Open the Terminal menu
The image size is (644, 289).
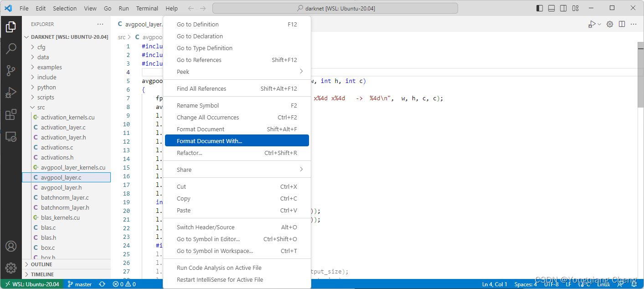147,8
